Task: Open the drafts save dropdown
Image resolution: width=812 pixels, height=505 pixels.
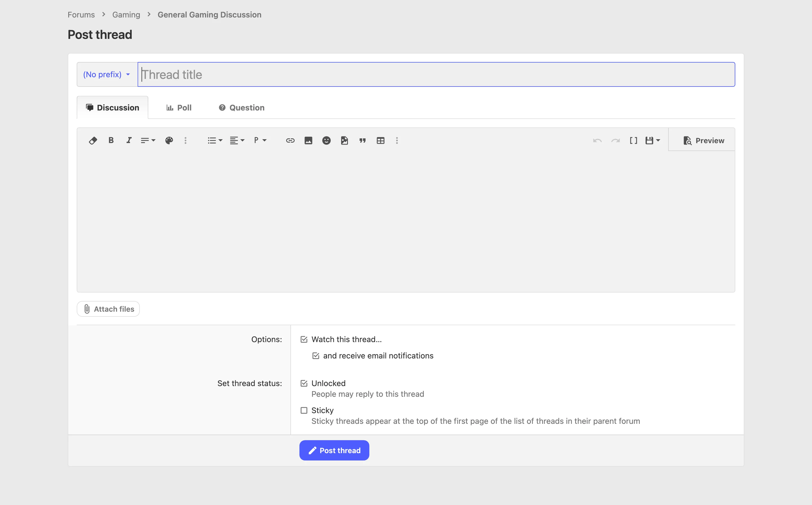Action: point(652,141)
